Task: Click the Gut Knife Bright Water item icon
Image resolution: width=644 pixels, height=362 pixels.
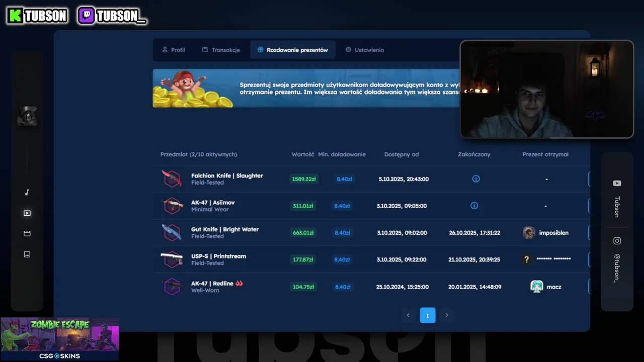Action: click(172, 232)
